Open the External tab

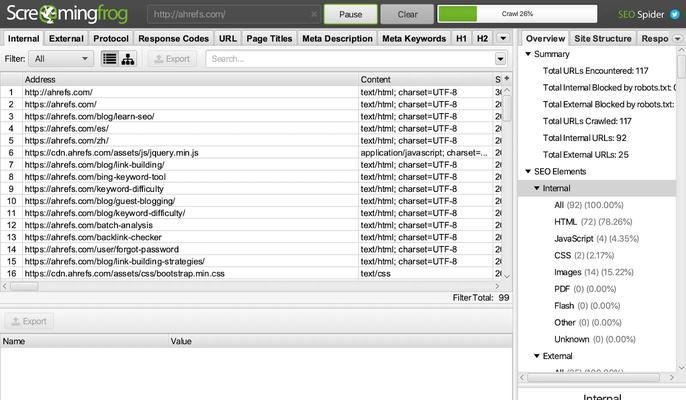pyautogui.click(x=66, y=39)
